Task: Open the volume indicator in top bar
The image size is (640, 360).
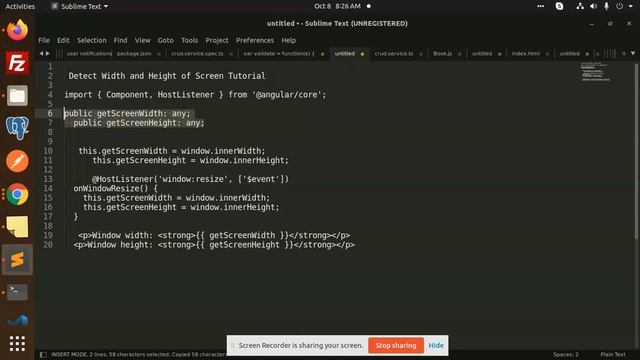Action: pyautogui.click(x=593, y=6)
